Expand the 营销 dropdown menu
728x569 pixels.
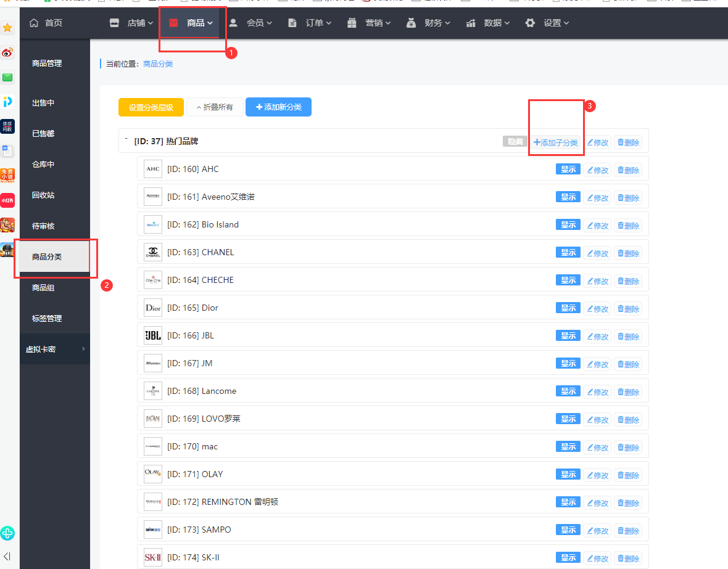point(388,23)
